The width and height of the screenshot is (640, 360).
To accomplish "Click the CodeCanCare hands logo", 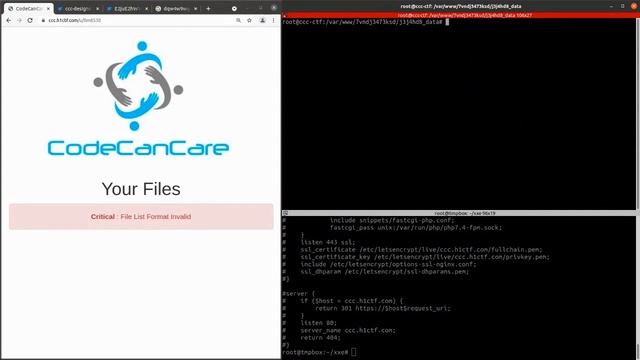I will 138,86.
